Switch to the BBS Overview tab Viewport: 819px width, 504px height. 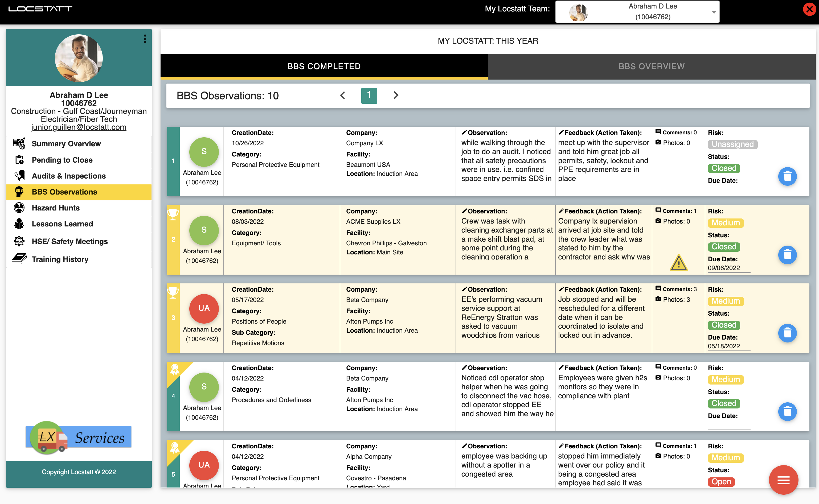(652, 66)
